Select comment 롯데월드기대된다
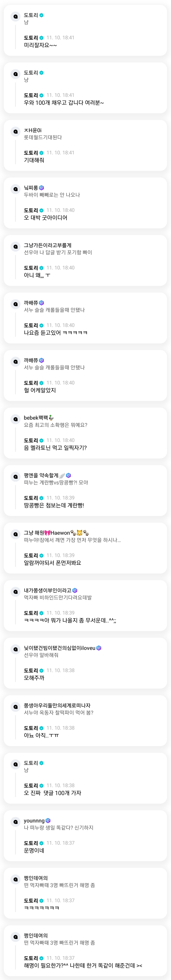The width and height of the screenshot is (171, 980). [43, 137]
